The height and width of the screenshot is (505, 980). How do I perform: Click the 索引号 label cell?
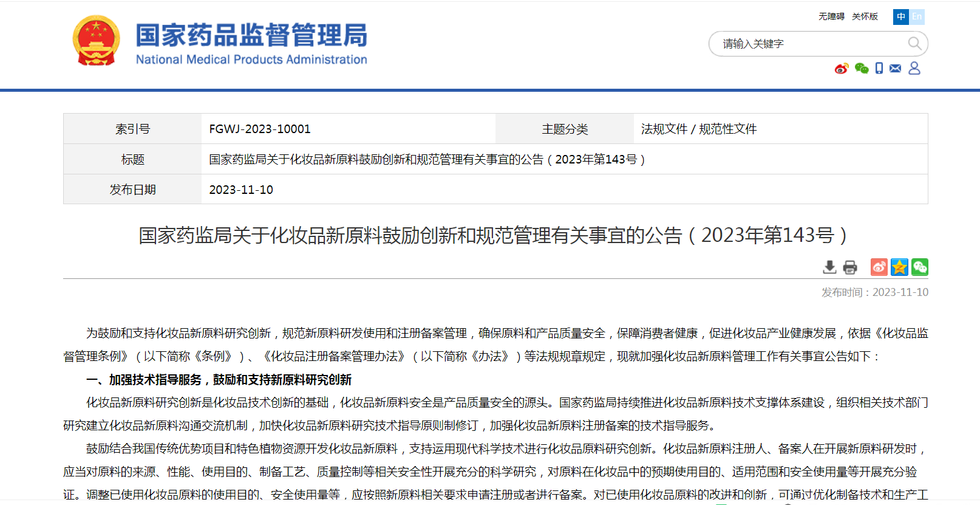pyautogui.click(x=132, y=129)
